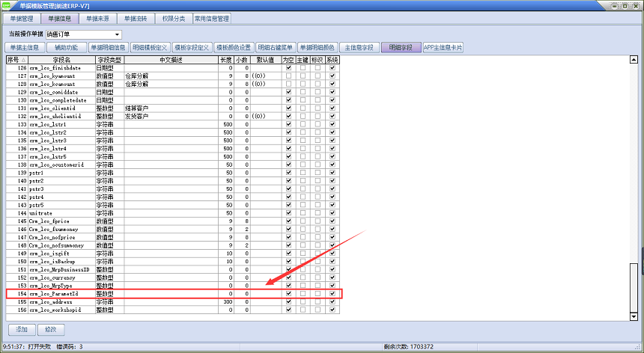Click the 单据主信息 button

coord(24,47)
